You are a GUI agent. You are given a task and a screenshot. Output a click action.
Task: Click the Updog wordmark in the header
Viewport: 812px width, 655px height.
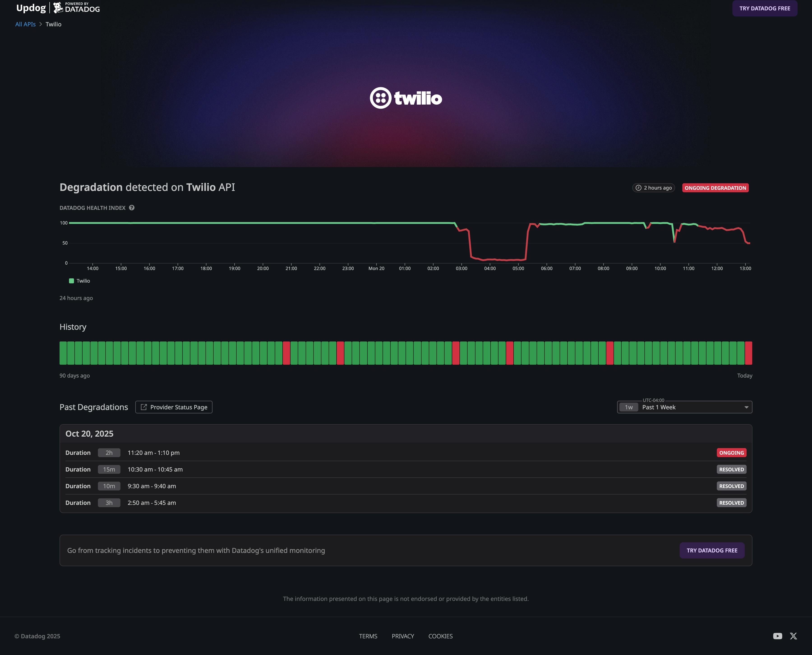point(31,7)
